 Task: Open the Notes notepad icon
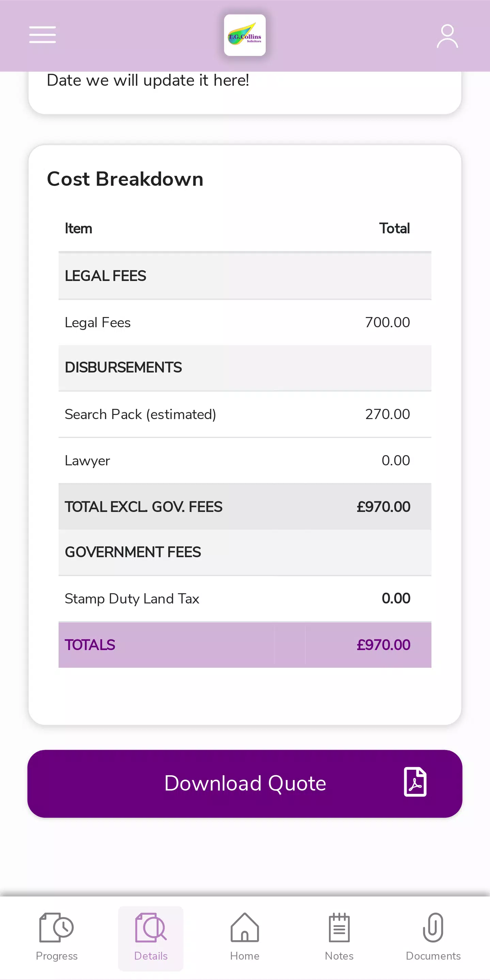(x=339, y=927)
